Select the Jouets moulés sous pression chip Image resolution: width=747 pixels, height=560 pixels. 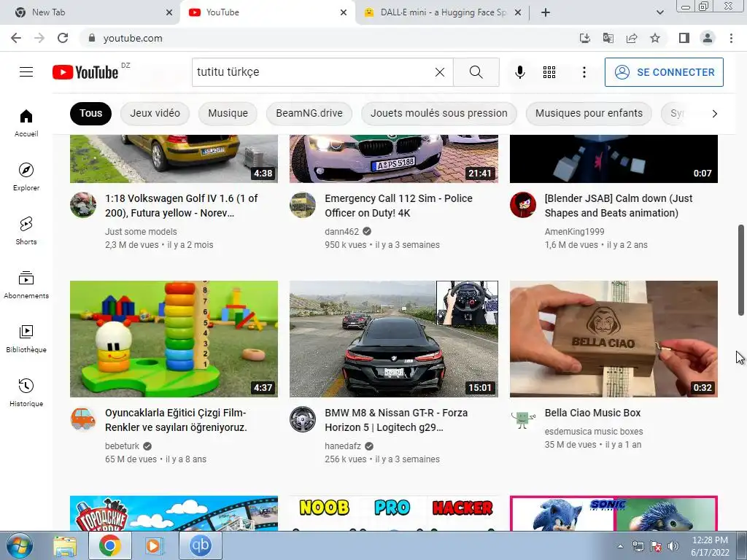438,113
